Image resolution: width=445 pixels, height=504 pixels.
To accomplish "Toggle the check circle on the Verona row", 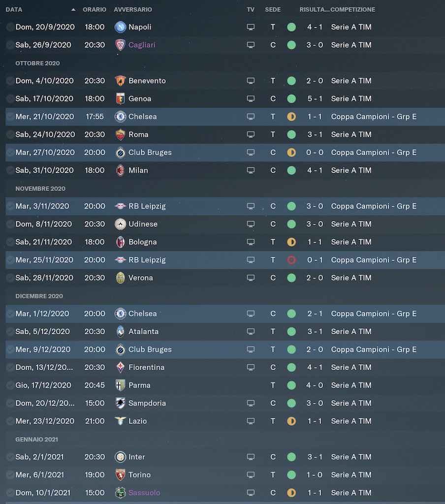I will point(10,278).
